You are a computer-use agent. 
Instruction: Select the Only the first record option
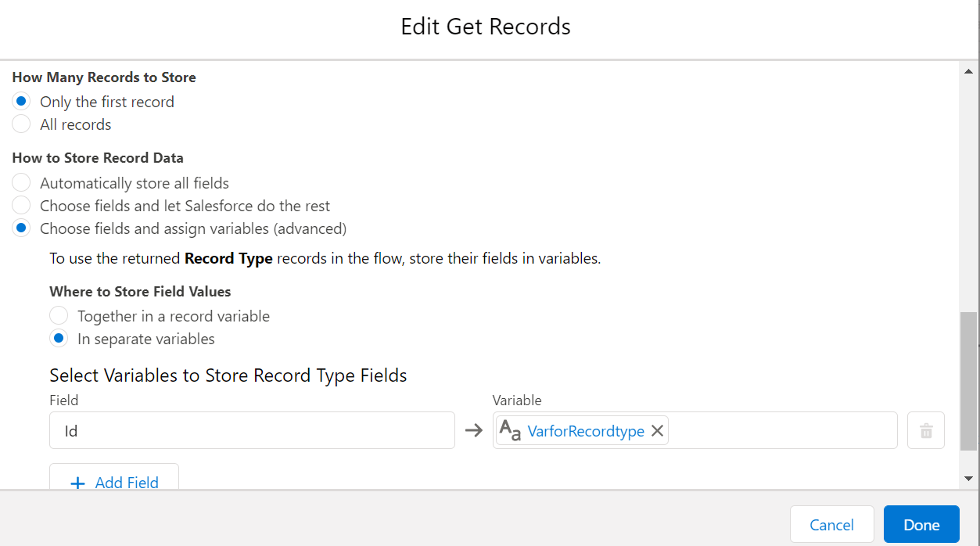coord(22,102)
